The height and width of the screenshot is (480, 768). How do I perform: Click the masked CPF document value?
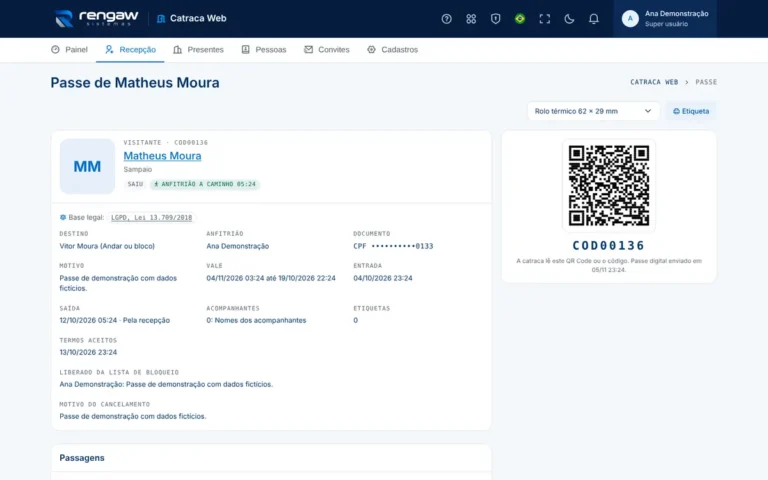pos(393,246)
